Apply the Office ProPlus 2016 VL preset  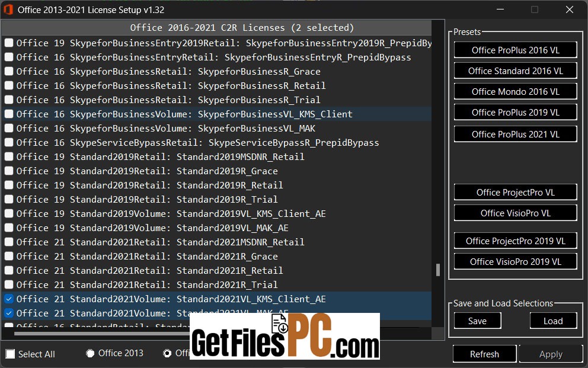(x=515, y=50)
